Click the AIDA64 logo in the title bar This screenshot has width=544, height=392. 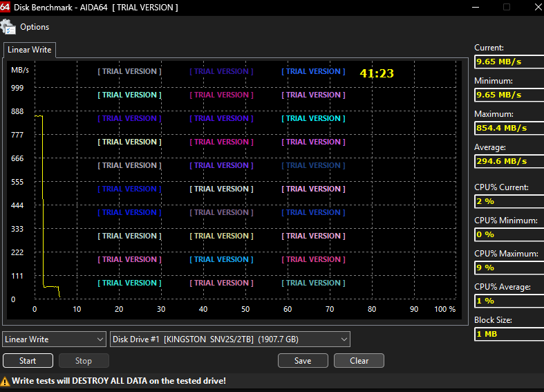(x=5, y=7)
